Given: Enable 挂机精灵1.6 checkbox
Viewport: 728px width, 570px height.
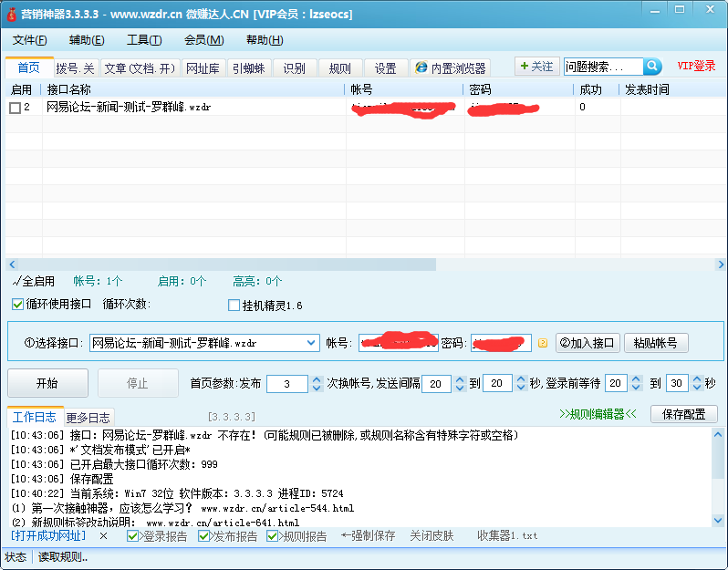Looking at the screenshot, I should (x=234, y=306).
